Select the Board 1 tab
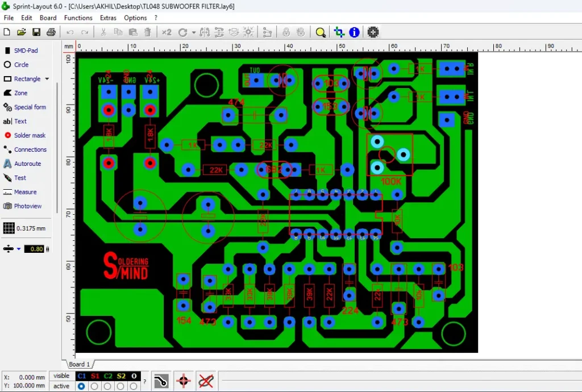 [80, 364]
